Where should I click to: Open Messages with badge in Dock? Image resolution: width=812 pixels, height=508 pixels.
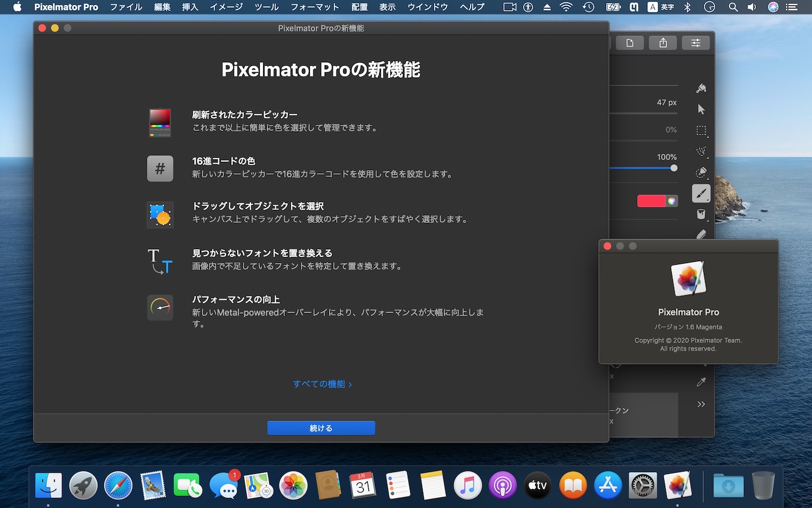[224, 485]
